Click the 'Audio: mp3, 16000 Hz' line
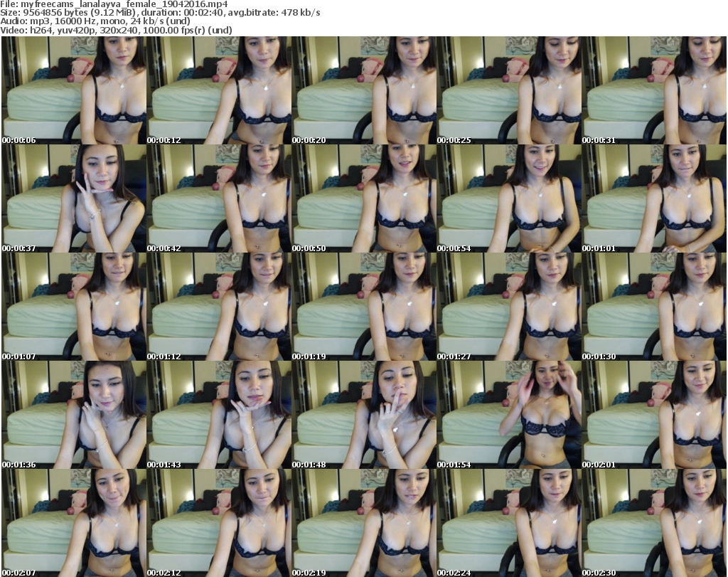728x577 pixels. pos(95,21)
